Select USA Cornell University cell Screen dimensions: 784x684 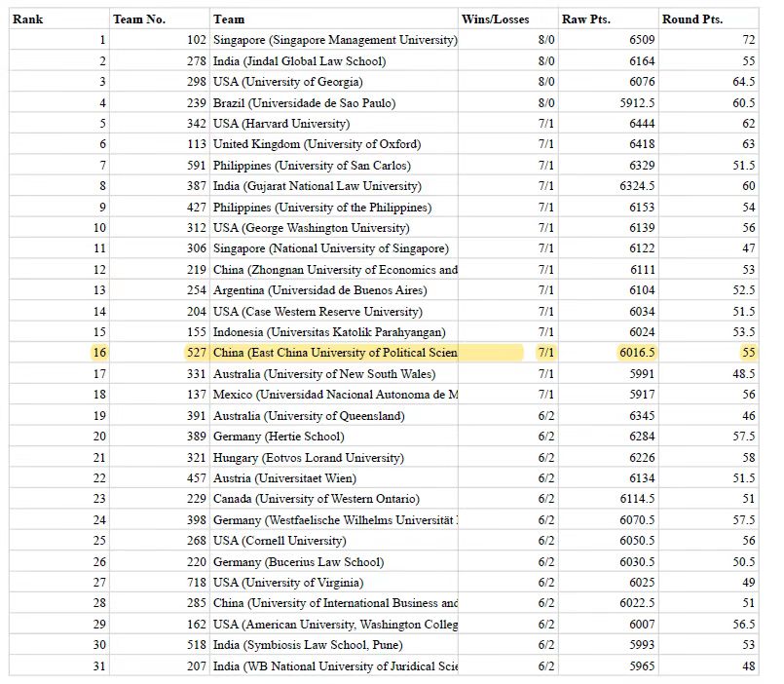pos(333,541)
